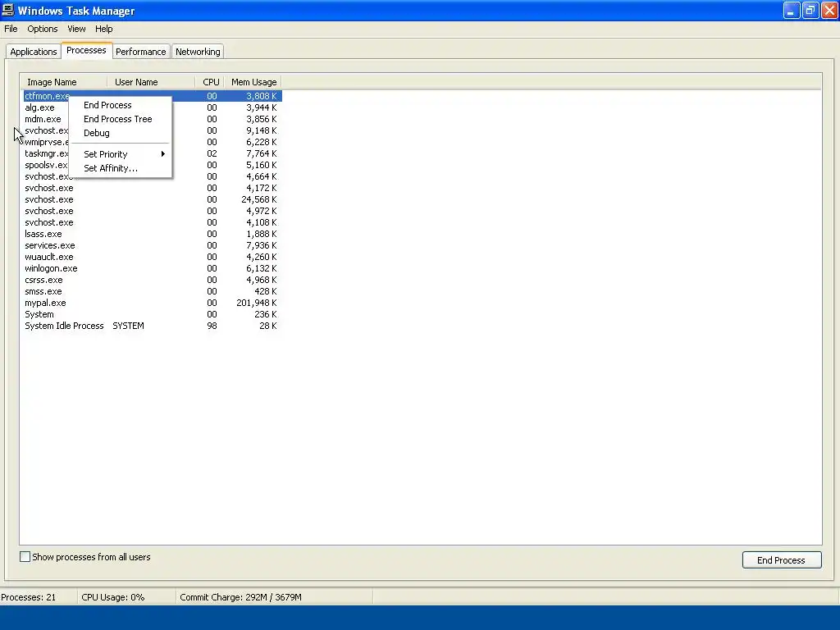
Task: Expand the Set Priority submenu
Action: (x=121, y=154)
